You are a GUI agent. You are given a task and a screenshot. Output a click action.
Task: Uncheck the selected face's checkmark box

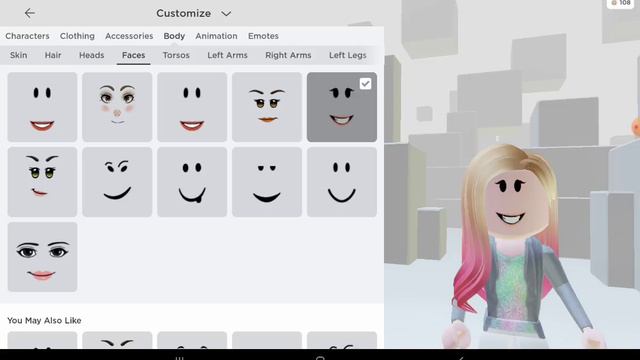pos(365,84)
